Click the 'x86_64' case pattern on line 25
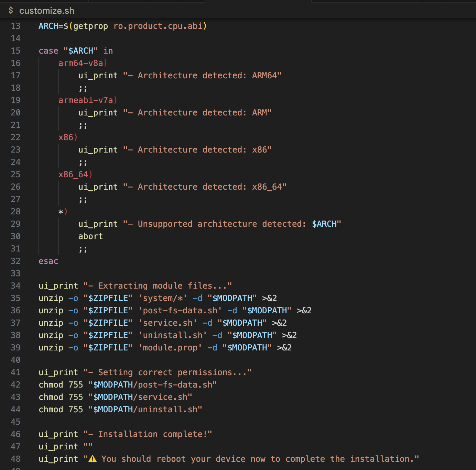 tap(73, 175)
